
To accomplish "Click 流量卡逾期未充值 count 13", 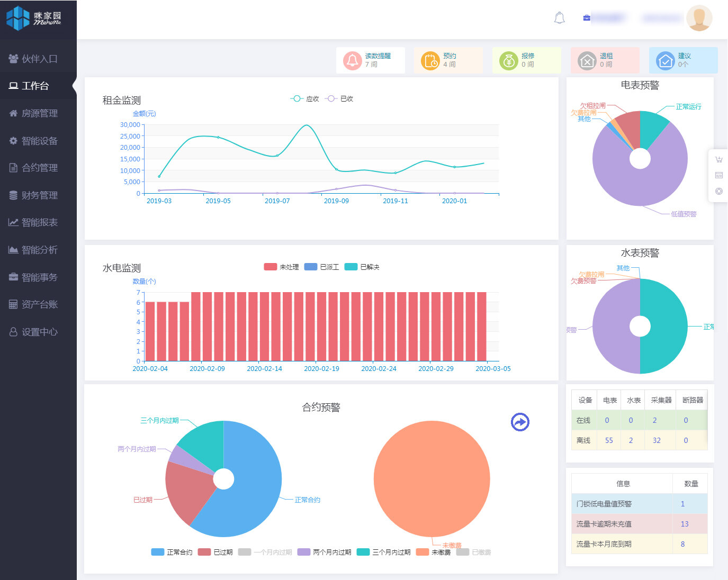I will pyautogui.click(x=685, y=524).
